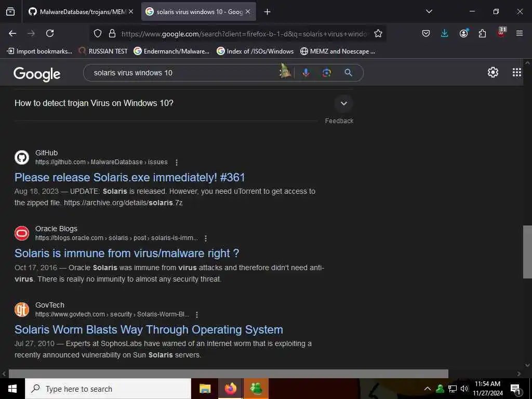The image size is (532, 399).
Task: Open the taskbar clock showing 11:54 AM
Action: pos(488,389)
